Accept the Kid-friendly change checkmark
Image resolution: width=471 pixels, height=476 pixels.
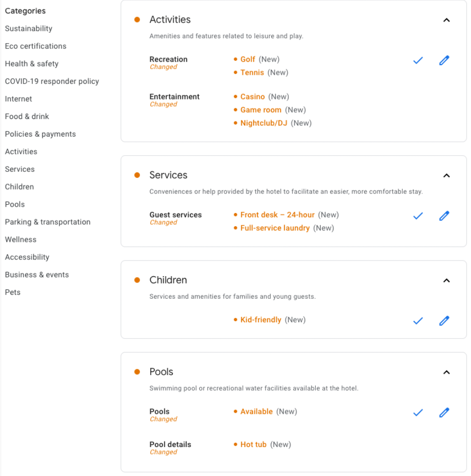click(418, 321)
